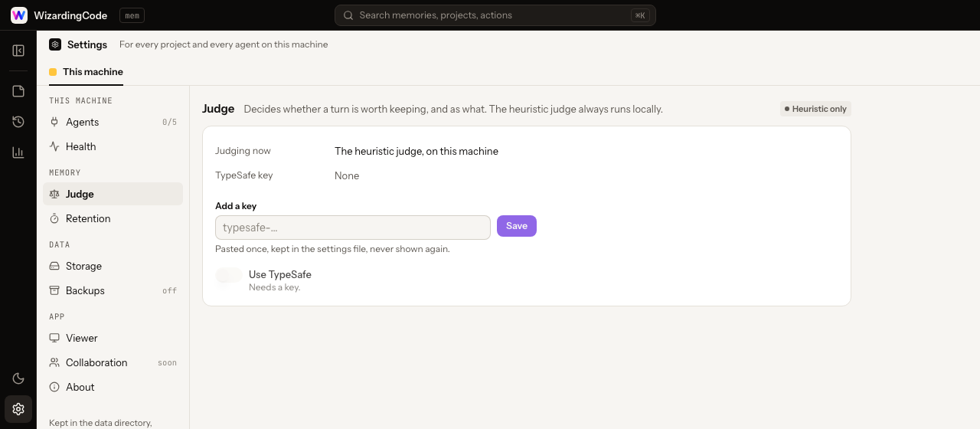Click the Backups archive box icon
The width and height of the screenshot is (980, 429).
tap(54, 290)
